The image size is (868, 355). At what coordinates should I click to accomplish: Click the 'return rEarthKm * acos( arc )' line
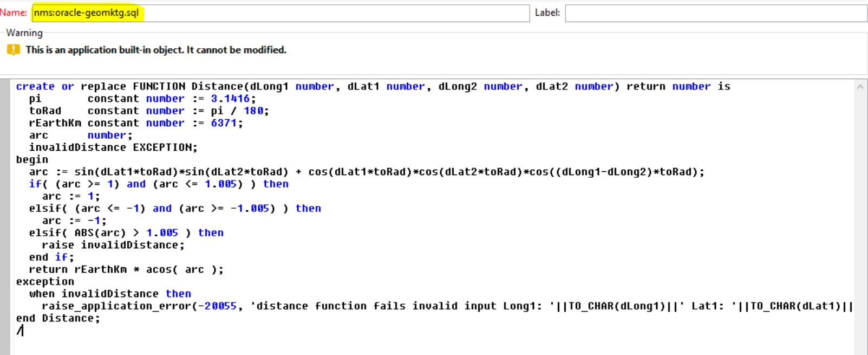coord(126,269)
